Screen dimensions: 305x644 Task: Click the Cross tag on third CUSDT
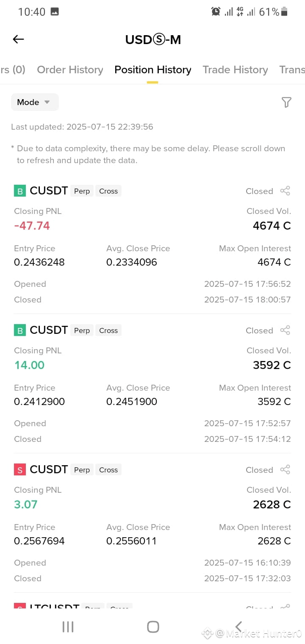108,470
